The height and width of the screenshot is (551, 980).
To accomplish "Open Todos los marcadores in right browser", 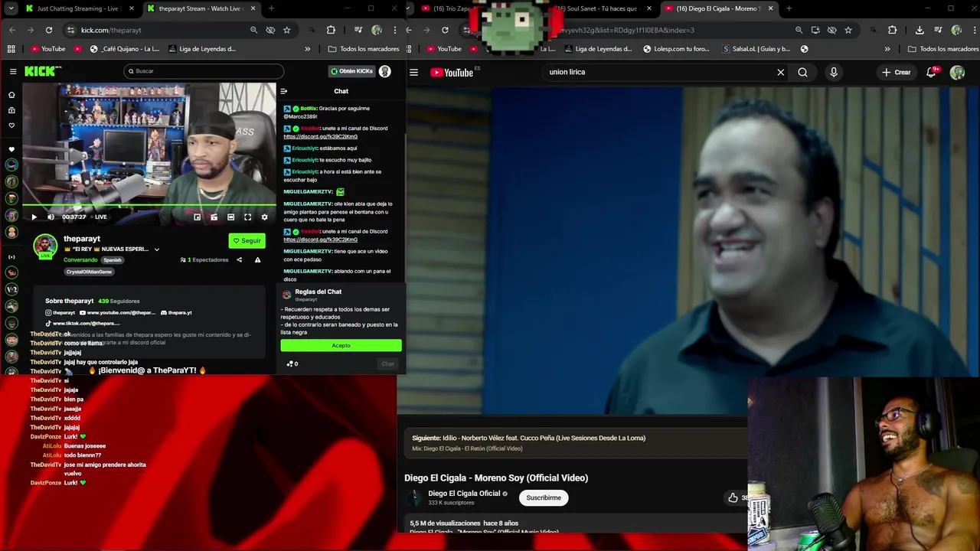I will point(942,49).
